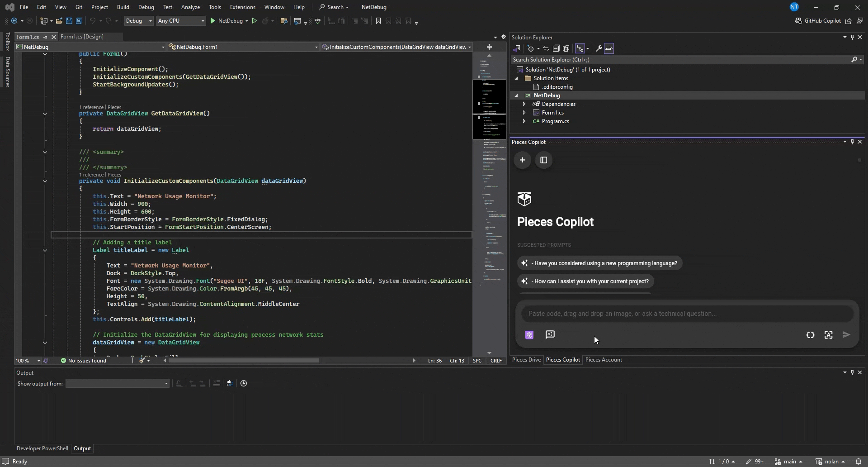The image size is (868, 467).
Task: Open the NT account profile badge
Action: pyautogui.click(x=794, y=7)
